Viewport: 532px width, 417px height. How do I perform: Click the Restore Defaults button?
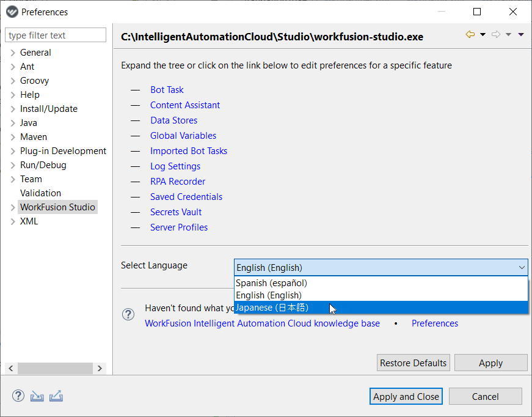click(414, 363)
